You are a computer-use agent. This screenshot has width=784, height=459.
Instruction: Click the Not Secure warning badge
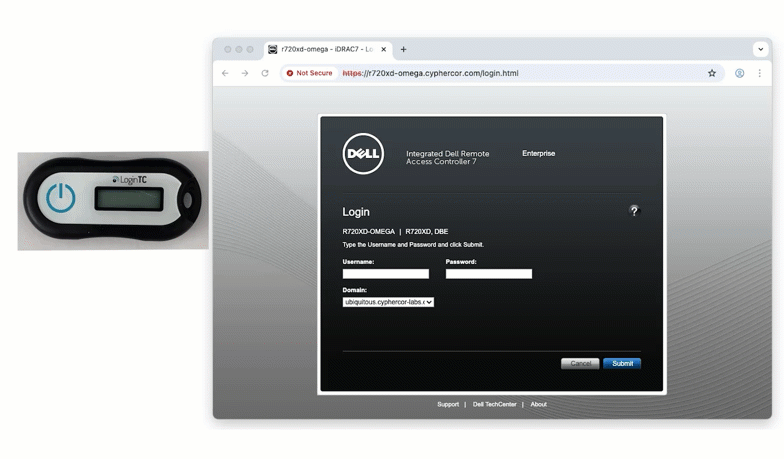point(309,73)
